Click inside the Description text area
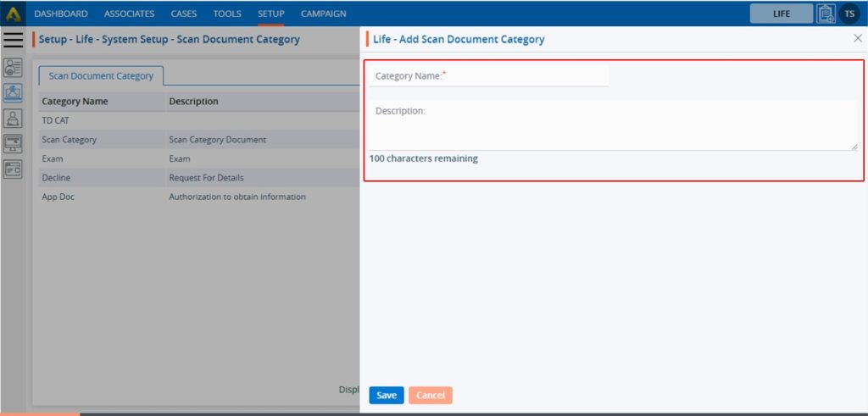868x416 pixels. click(613, 127)
